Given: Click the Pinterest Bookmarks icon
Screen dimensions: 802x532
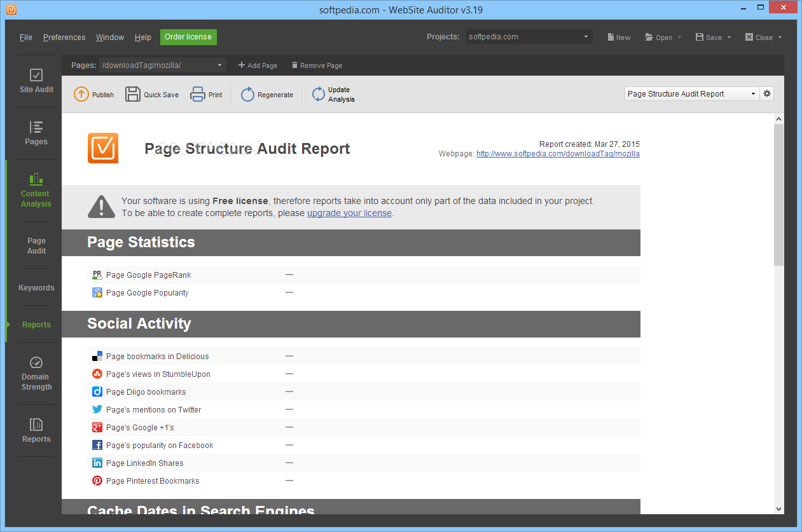Looking at the screenshot, I should pyautogui.click(x=97, y=481).
